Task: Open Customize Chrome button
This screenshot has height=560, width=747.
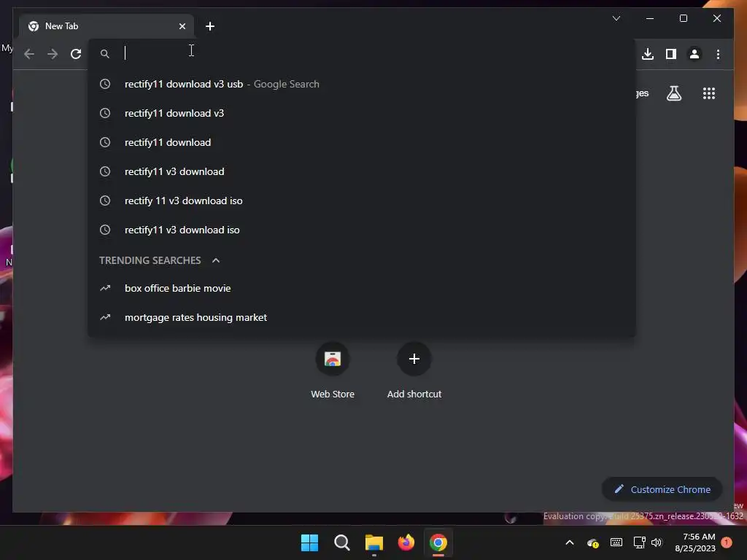Action: coord(662,489)
